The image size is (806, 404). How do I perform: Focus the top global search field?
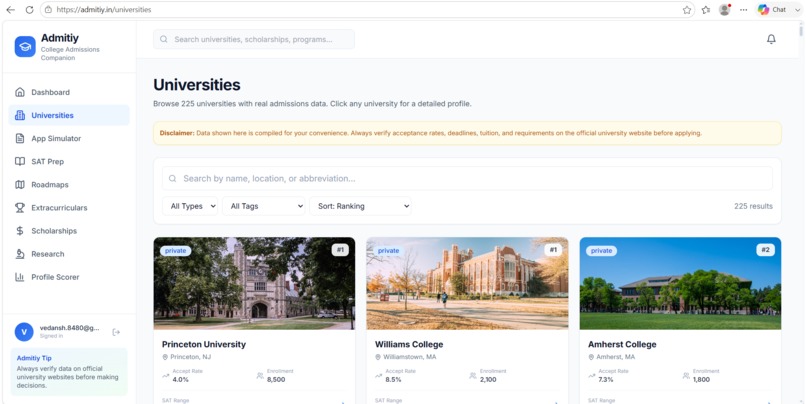tap(254, 39)
